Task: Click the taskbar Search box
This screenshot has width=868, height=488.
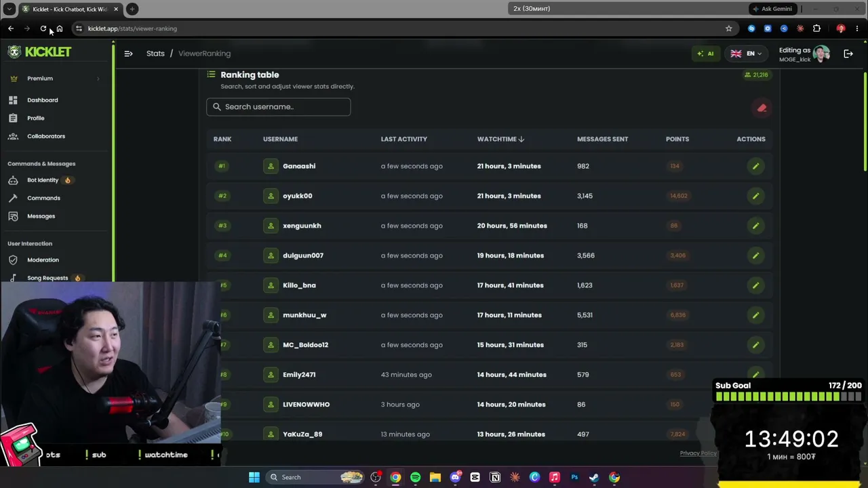Action: pyautogui.click(x=315, y=477)
